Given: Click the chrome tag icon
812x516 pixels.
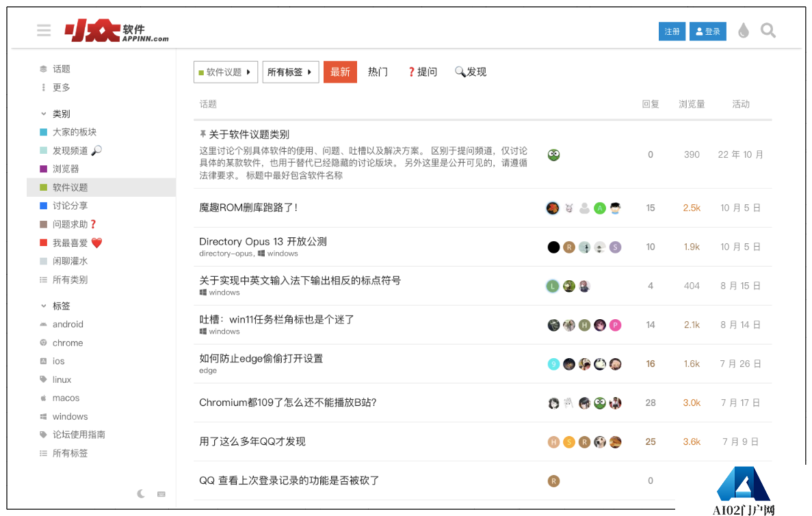Looking at the screenshot, I should pos(44,342).
